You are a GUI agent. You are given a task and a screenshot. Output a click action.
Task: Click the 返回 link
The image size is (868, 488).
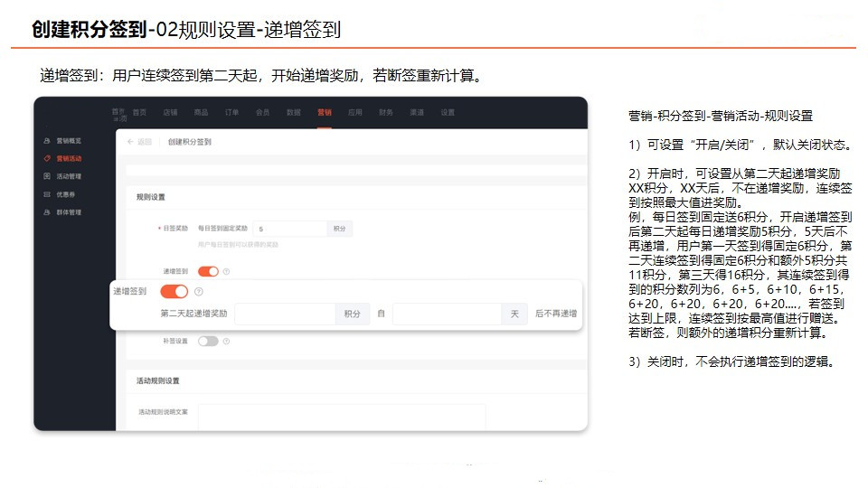pos(145,142)
